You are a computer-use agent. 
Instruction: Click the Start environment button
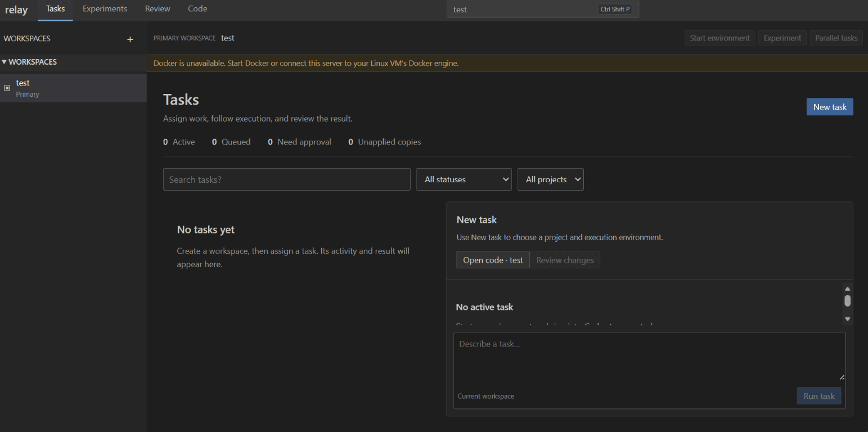[x=719, y=38]
